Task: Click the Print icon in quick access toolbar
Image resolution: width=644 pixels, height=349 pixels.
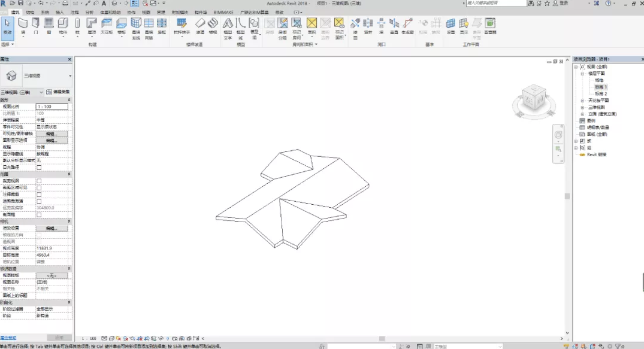Action: tap(65, 3)
